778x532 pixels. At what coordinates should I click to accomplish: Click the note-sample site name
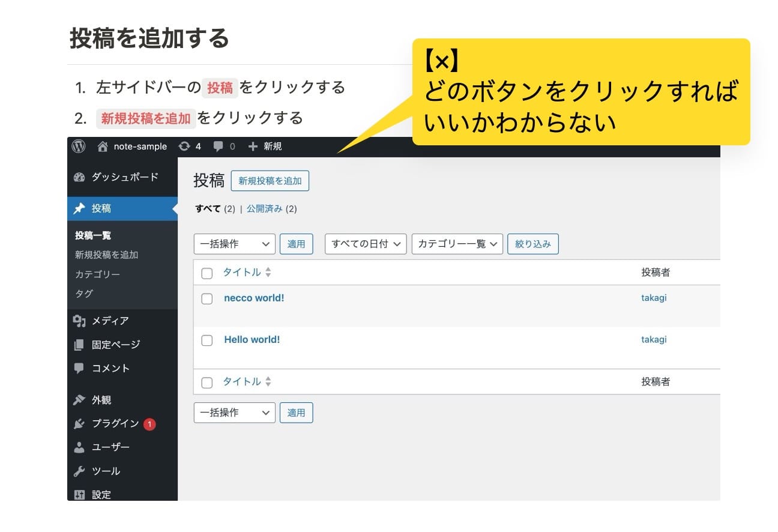(140, 147)
